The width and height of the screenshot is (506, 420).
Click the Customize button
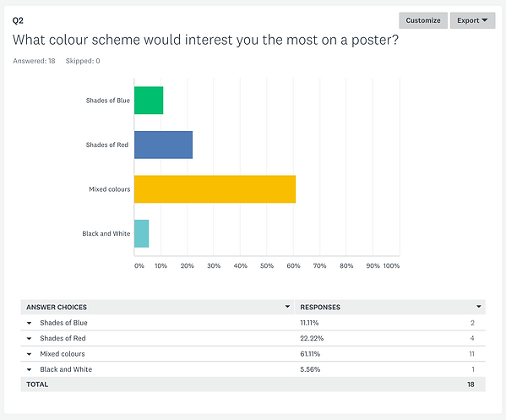pos(422,20)
